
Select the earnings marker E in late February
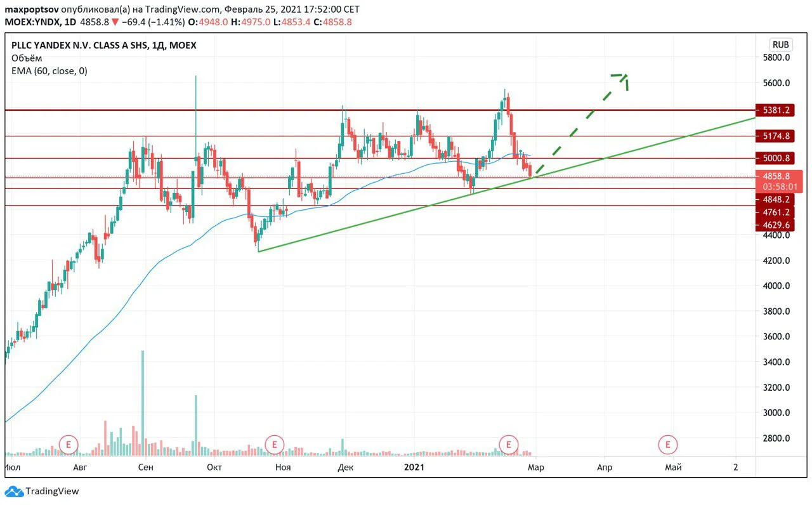(509, 445)
